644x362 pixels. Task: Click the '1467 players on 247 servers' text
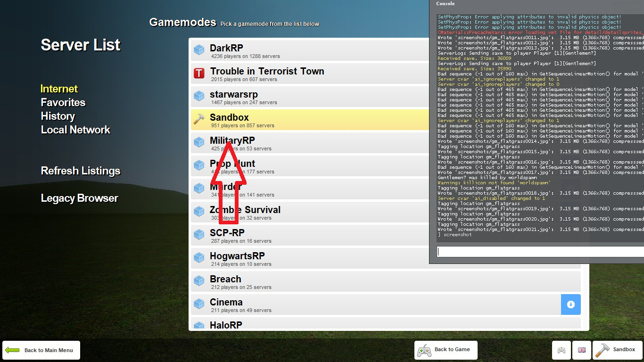click(244, 103)
